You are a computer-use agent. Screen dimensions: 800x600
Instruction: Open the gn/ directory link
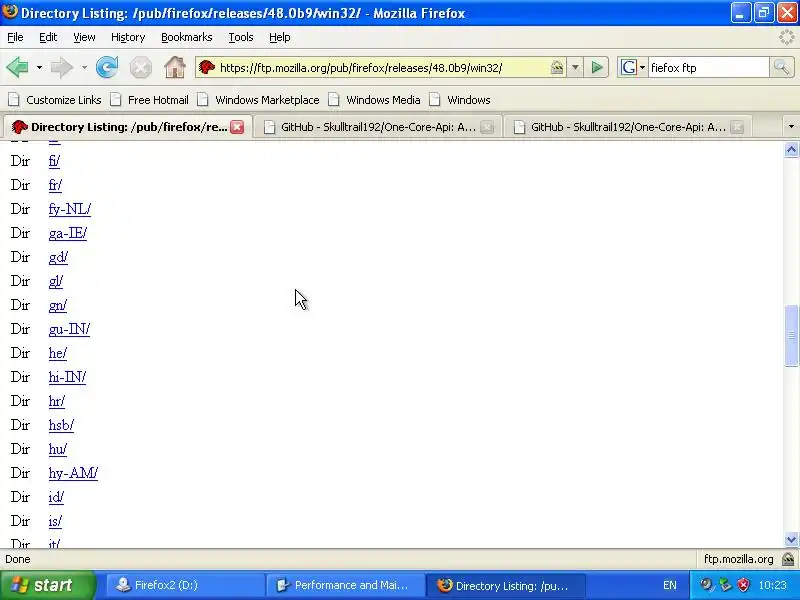tap(58, 305)
